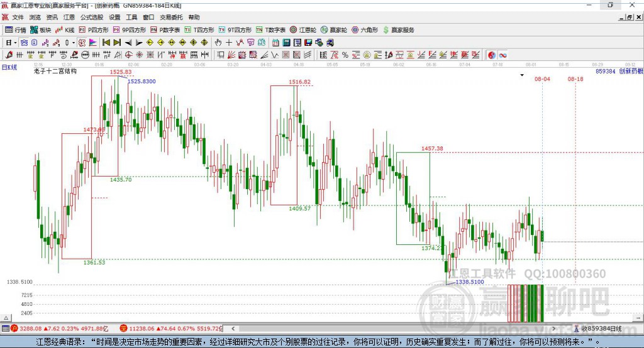Image resolution: width=644 pixels, height=348 pixels.
Task: Open the 帮助 menu
Action: (x=194, y=17)
